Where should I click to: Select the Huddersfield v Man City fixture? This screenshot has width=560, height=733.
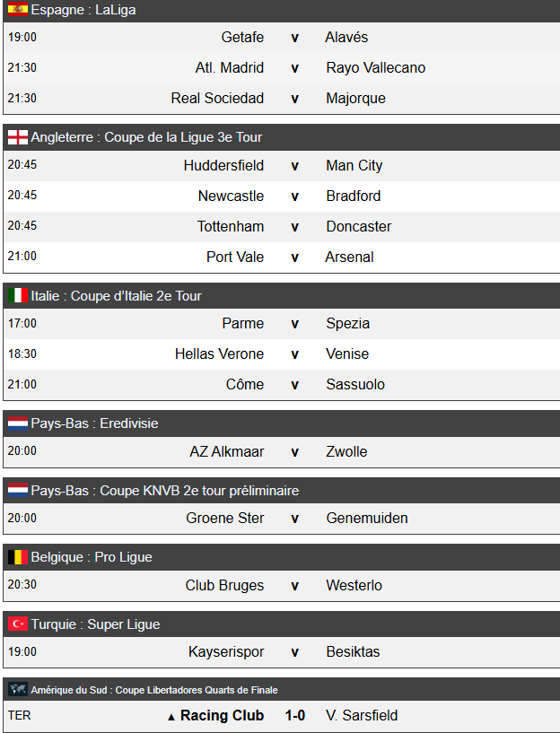pyautogui.click(x=294, y=166)
